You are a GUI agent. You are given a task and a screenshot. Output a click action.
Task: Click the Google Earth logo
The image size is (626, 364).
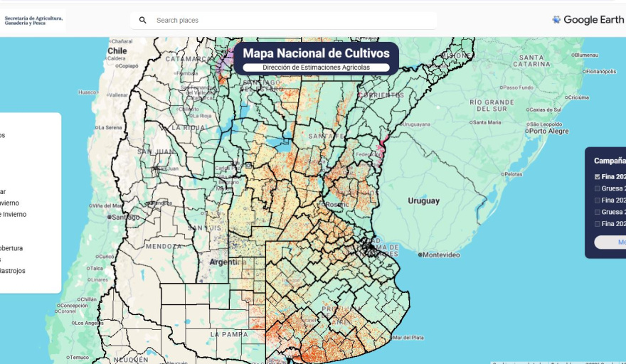tap(588, 20)
